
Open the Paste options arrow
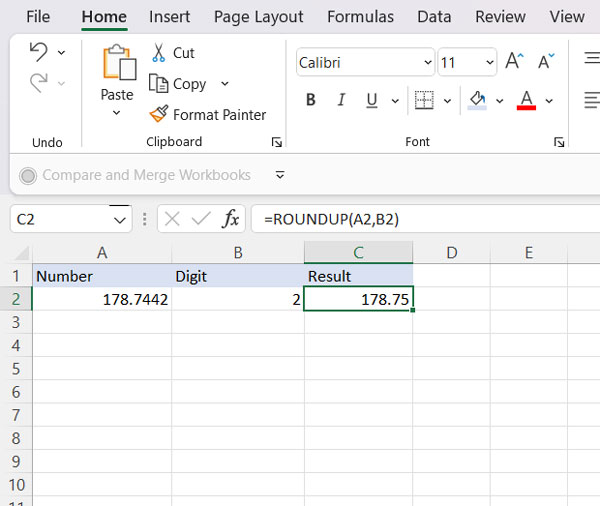(x=116, y=113)
